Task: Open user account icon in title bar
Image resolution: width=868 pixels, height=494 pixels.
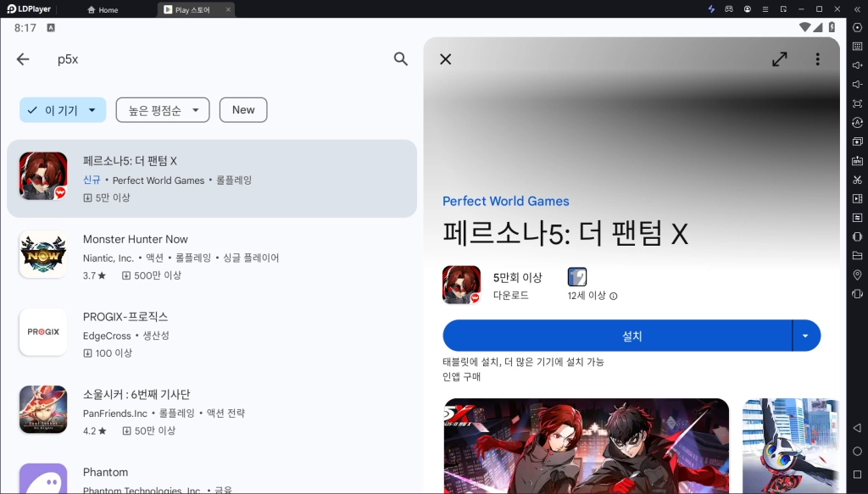Action: [x=748, y=8]
